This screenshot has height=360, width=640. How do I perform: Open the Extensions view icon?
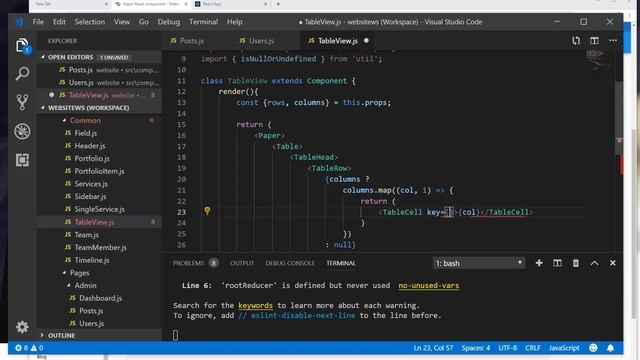(22, 160)
